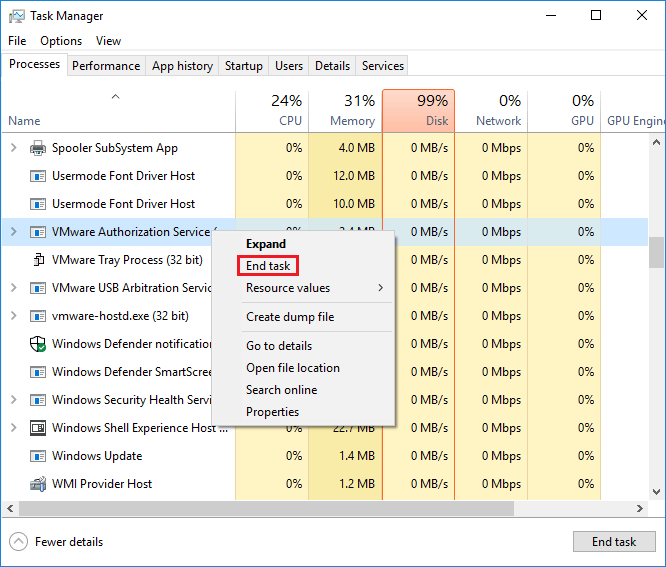Expand the VMware Authorization Service row
This screenshot has height=567, width=666.
[14, 232]
